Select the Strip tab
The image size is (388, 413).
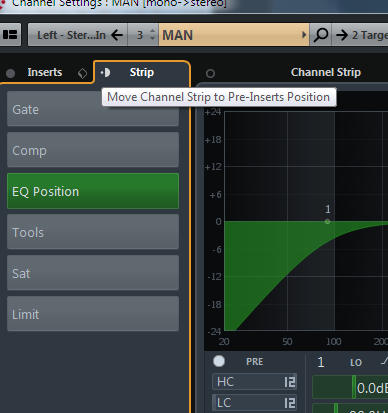click(x=142, y=72)
